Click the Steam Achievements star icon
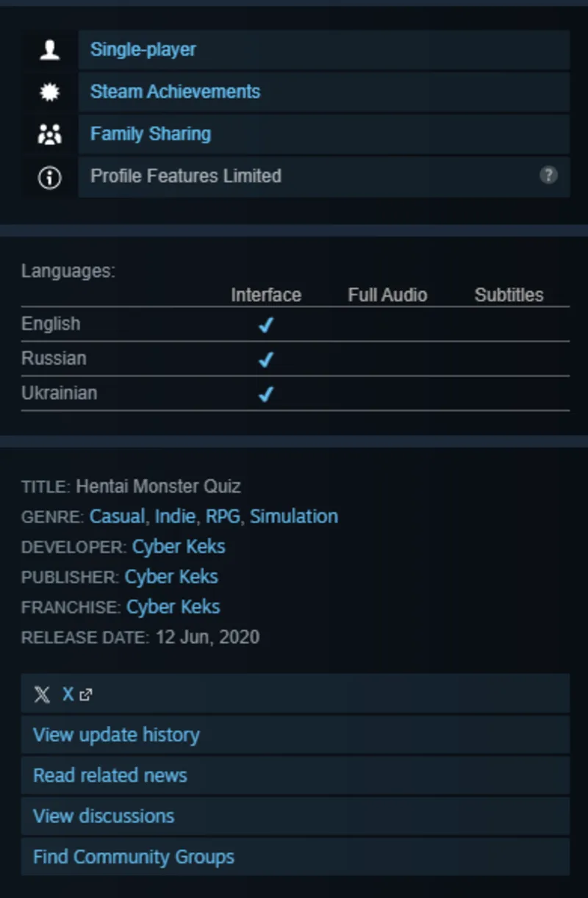Viewport: 588px width, 898px height. click(49, 92)
